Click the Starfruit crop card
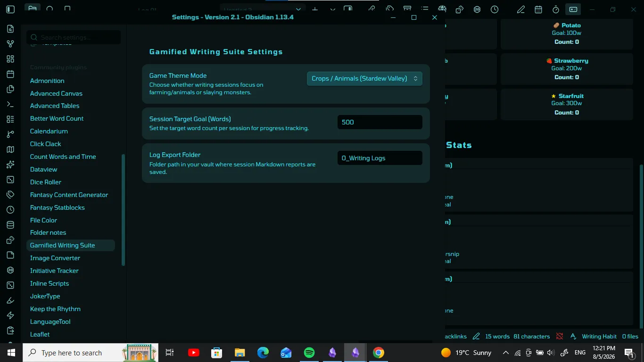 pos(567,104)
